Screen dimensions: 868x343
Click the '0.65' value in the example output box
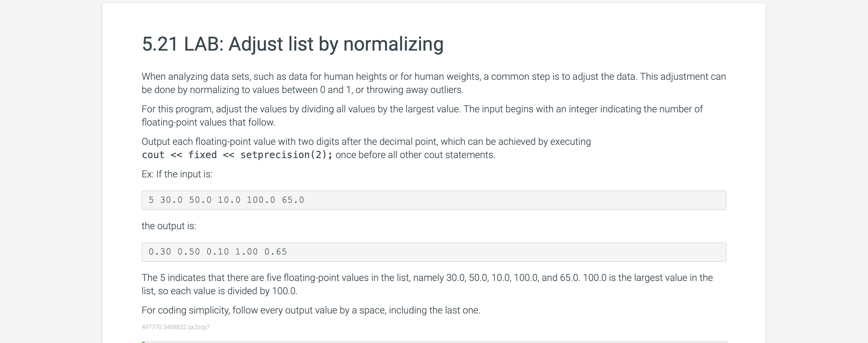(x=275, y=252)
